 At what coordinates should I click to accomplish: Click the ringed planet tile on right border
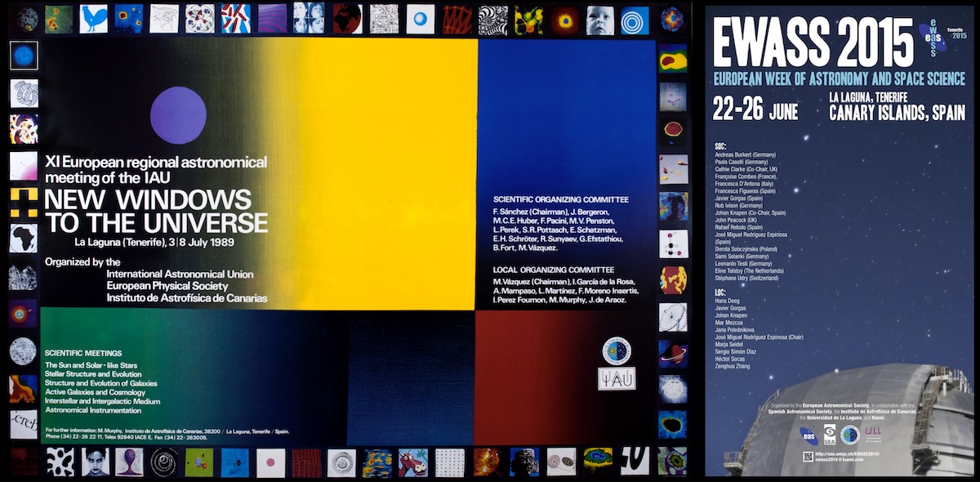click(x=674, y=354)
